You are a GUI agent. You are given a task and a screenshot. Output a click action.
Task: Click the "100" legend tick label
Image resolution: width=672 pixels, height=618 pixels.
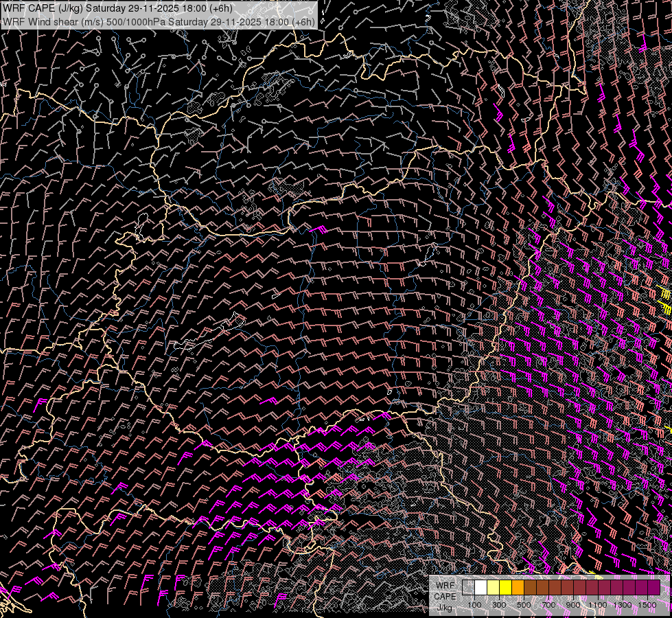[474, 605]
